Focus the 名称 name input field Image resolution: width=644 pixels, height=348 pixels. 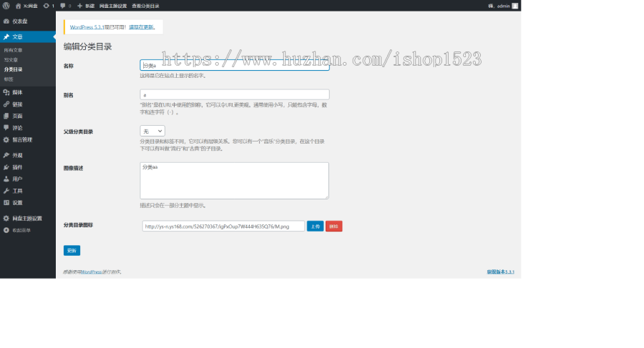235,65
